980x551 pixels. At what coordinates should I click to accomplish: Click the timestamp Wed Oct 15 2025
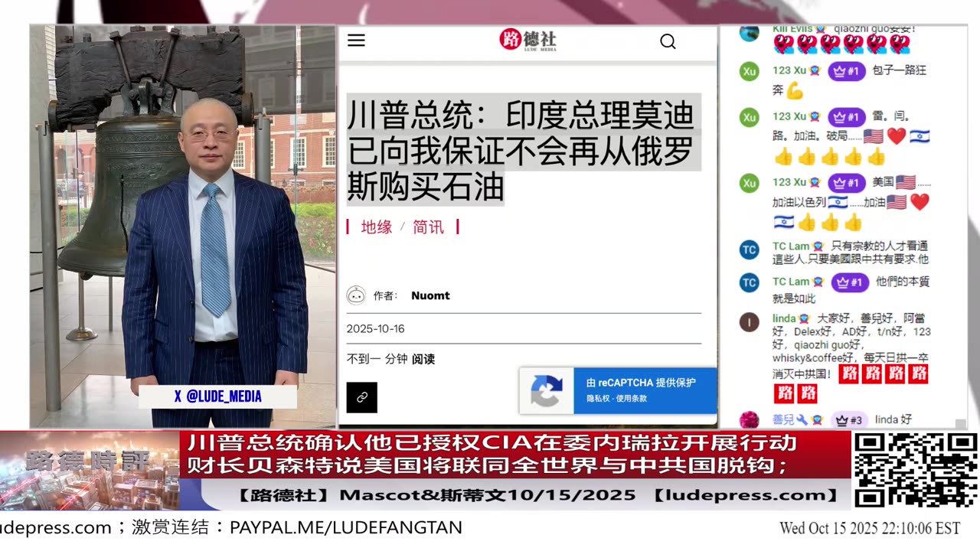[870, 528]
